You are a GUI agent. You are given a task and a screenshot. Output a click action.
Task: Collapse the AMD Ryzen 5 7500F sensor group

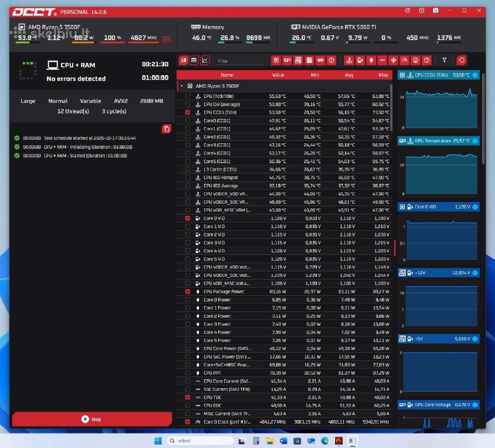[182, 86]
